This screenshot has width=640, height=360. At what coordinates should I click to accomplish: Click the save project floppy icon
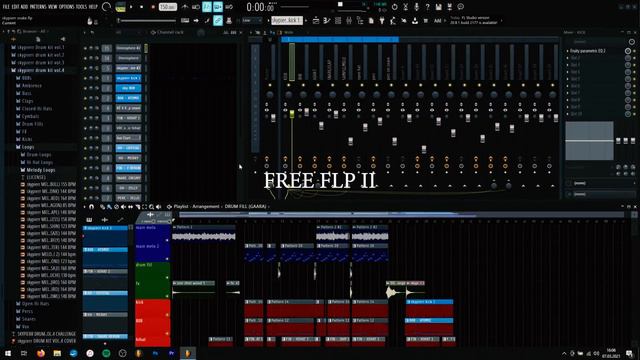click(x=438, y=7)
